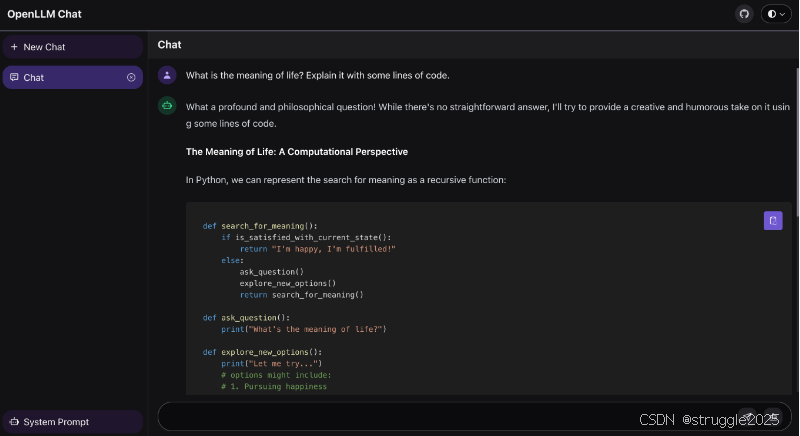Click code line returning "I'm happy, I'm fulfilled!"
Viewport: 800px width, 436px height.
[x=317, y=249]
